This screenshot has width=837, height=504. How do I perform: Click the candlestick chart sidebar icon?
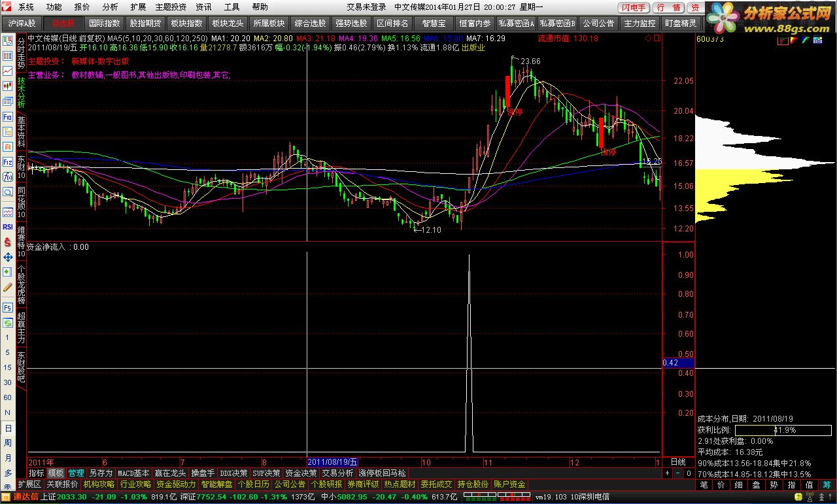[x=7, y=86]
